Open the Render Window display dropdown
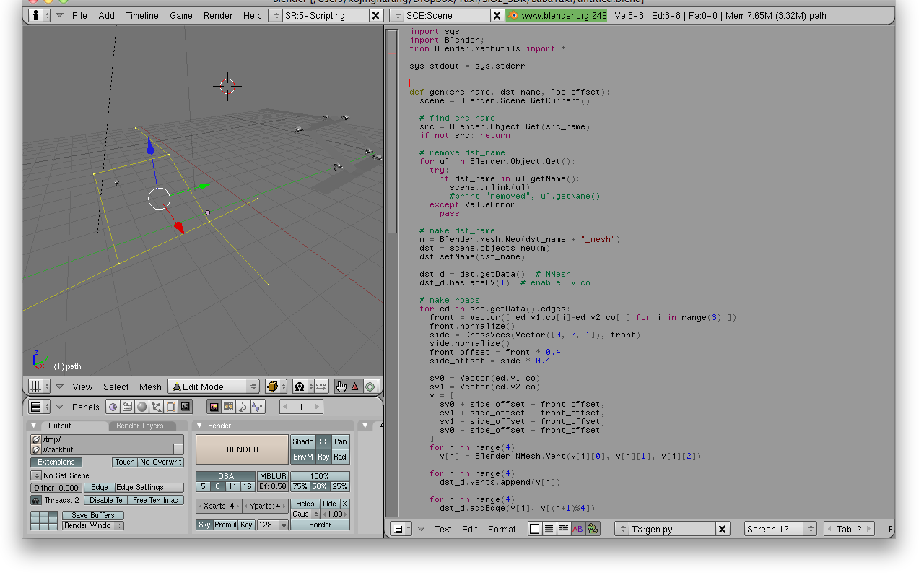 click(92, 525)
